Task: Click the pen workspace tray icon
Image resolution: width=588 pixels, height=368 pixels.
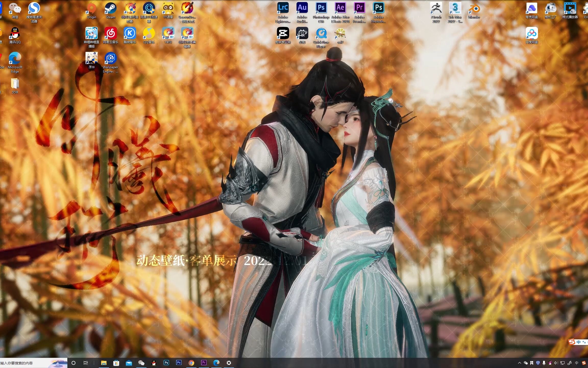Action: 569,363
